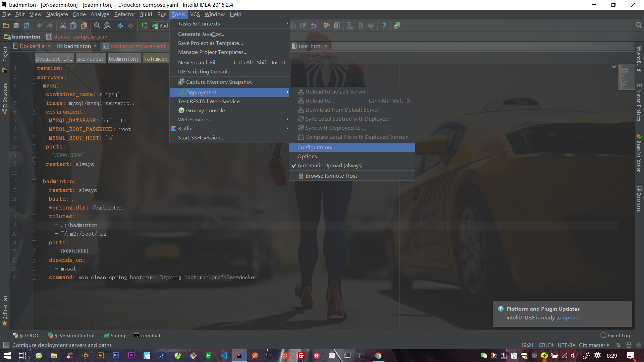Click the Hector inspection icon in status bar

tap(629, 345)
